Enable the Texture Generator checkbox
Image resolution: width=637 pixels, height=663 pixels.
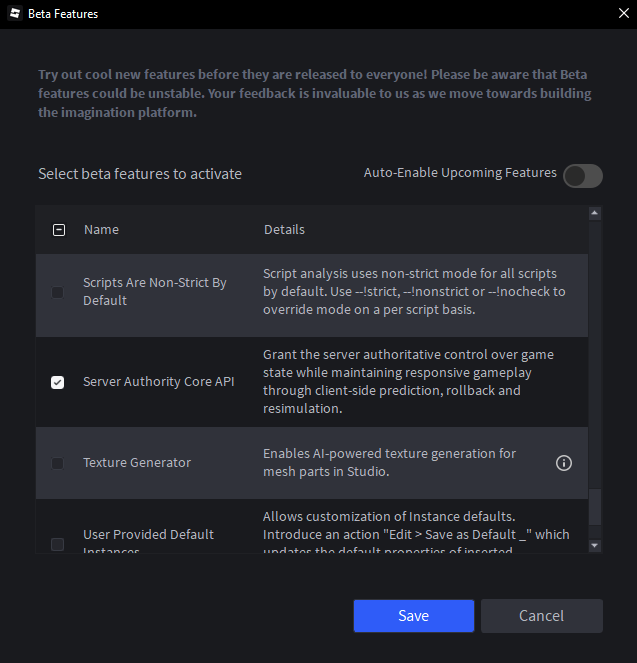point(58,463)
